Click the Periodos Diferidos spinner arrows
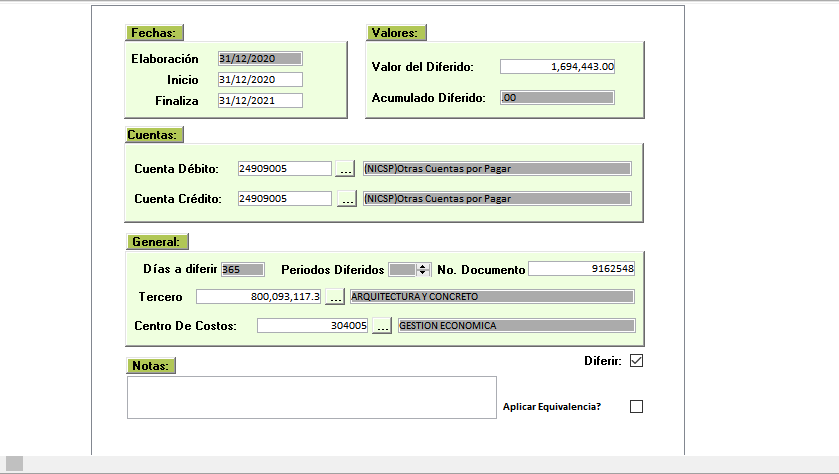Viewport: 839px width, 474px height. pyautogui.click(x=423, y=269)
